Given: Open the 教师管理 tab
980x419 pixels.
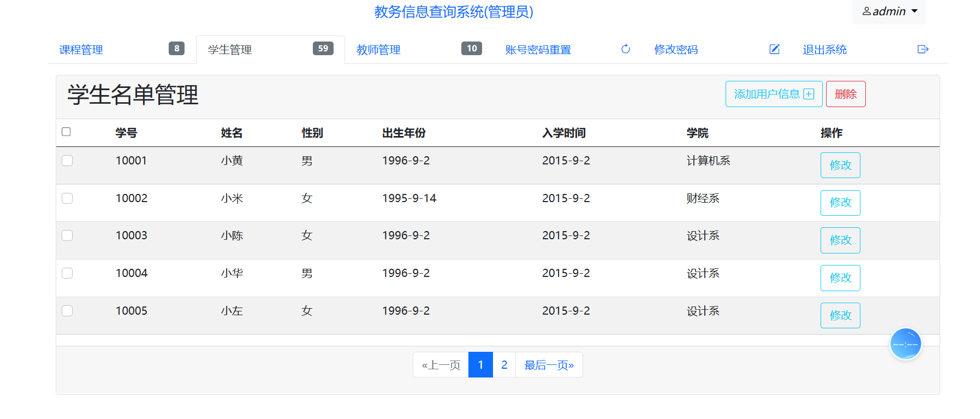Looking at the screenshot, I should pos(378,50).
